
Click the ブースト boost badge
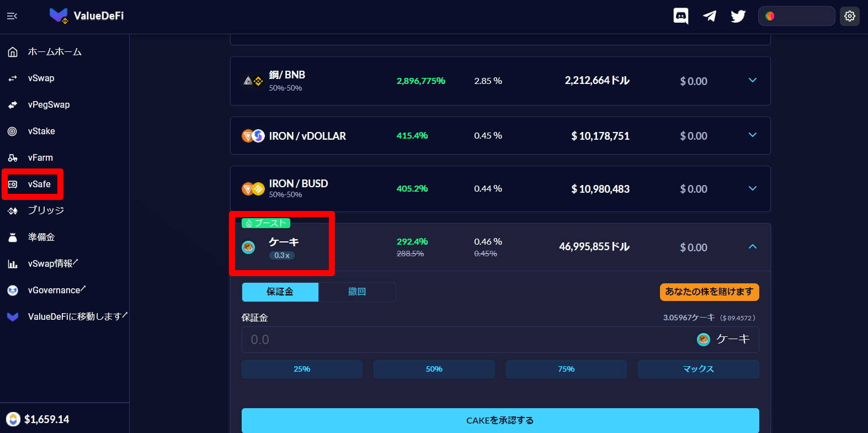tap(266, 223)
